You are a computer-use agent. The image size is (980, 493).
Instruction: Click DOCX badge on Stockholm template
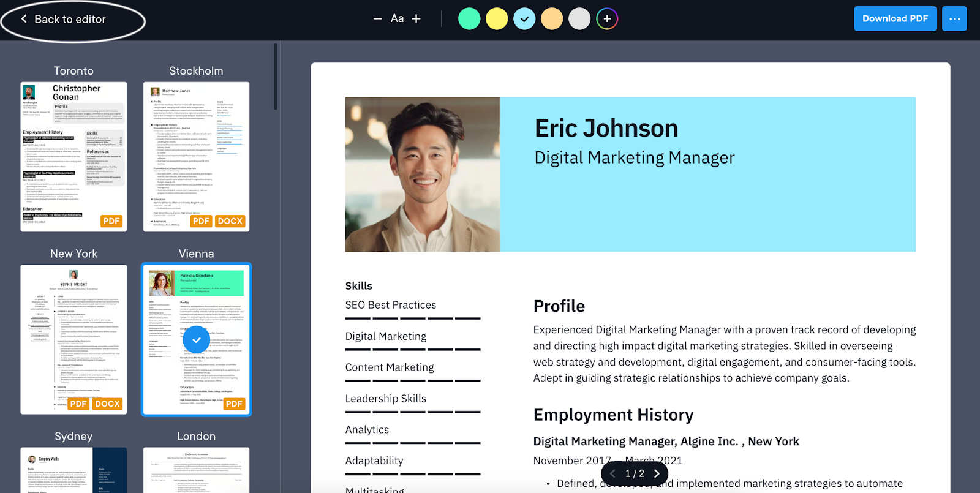pos(230,221)
